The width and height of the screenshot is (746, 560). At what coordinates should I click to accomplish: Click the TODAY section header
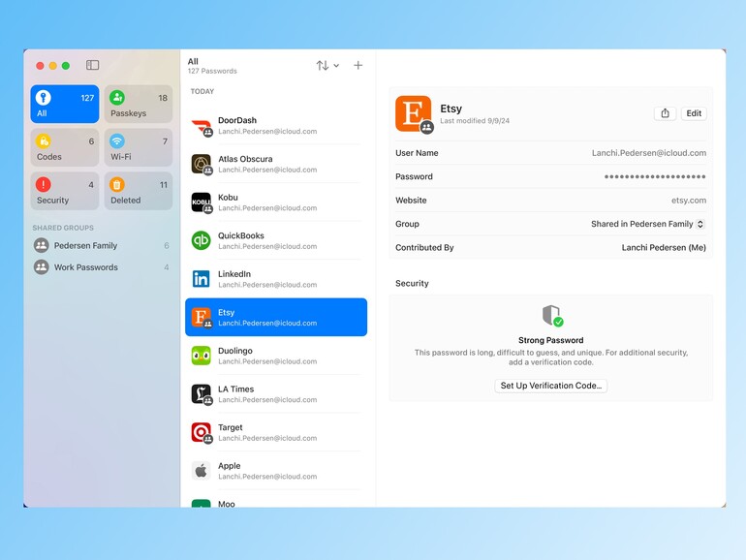(202, 91)
